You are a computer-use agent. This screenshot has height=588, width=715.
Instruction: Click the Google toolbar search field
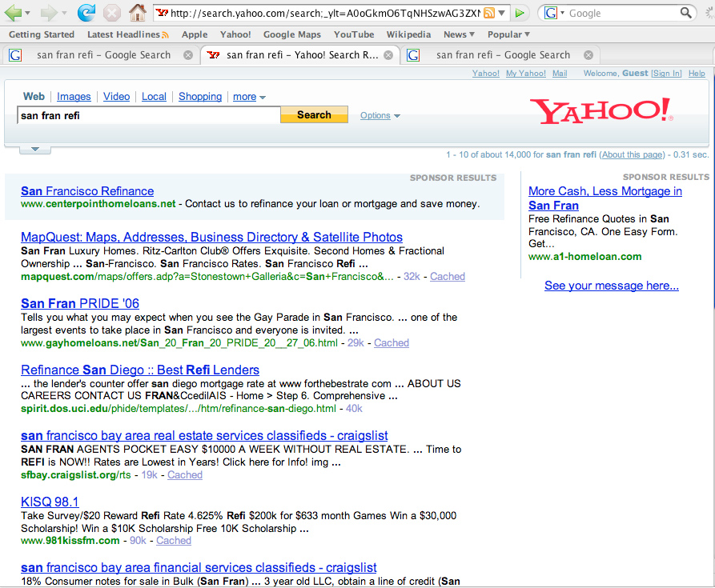coord(623,14)
